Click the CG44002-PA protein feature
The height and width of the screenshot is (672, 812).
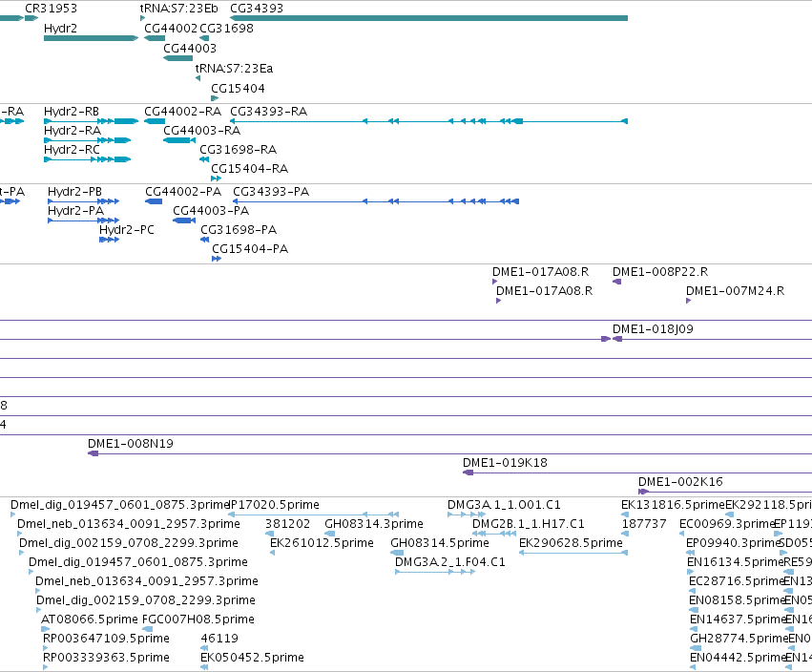pos(154,201)
